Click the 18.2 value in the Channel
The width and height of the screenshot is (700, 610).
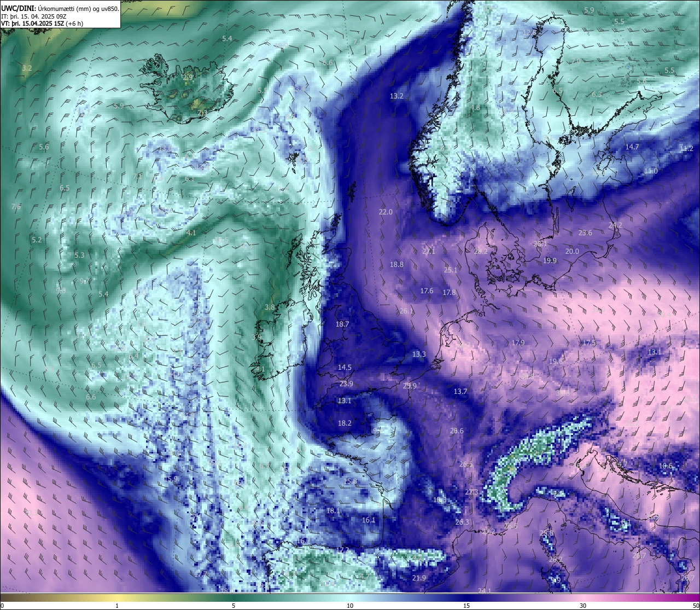(x=345, y=423)
